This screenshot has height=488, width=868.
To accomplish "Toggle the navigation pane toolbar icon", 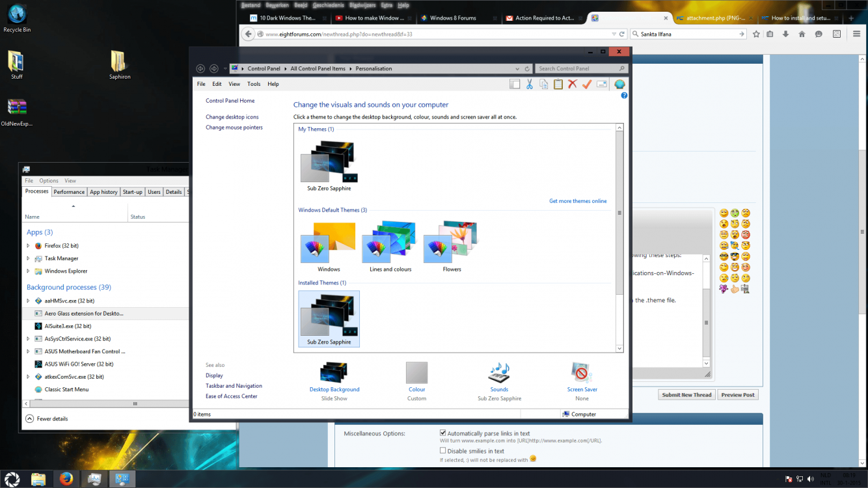I will pos(515,84).
